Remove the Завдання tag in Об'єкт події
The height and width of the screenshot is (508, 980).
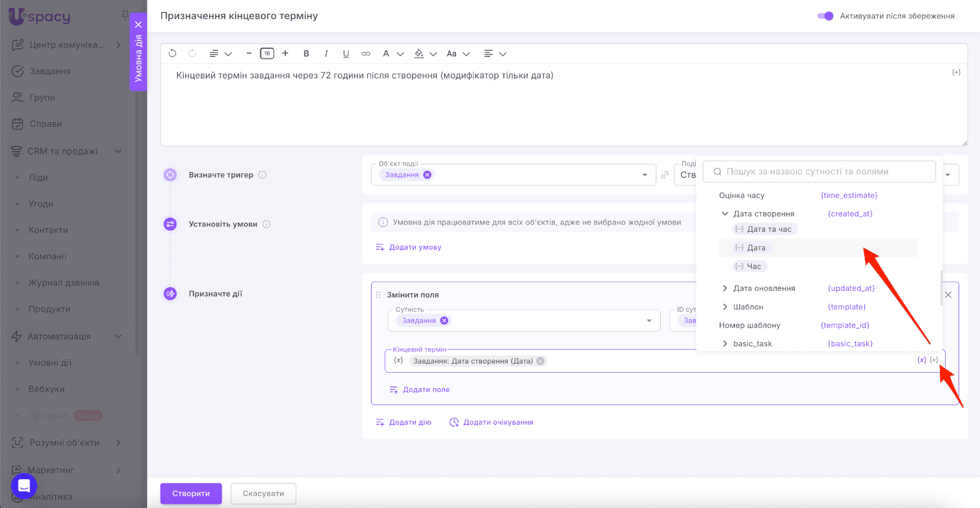428,175
